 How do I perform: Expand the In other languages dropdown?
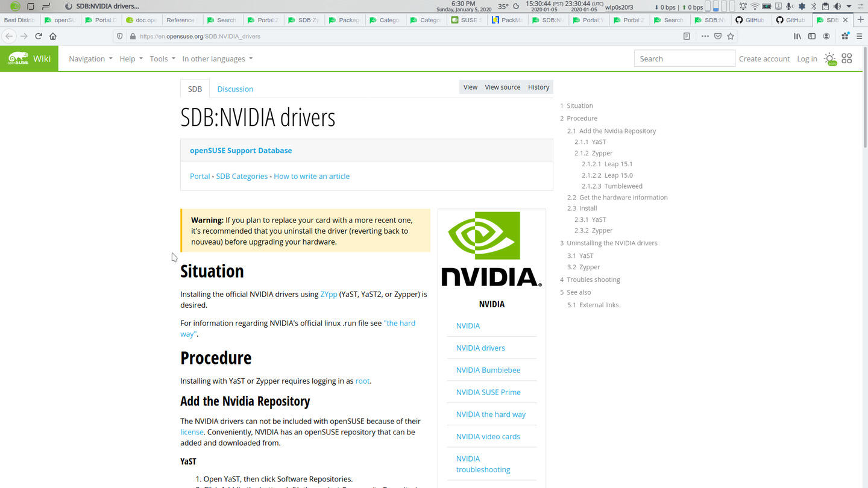point(218,58)
